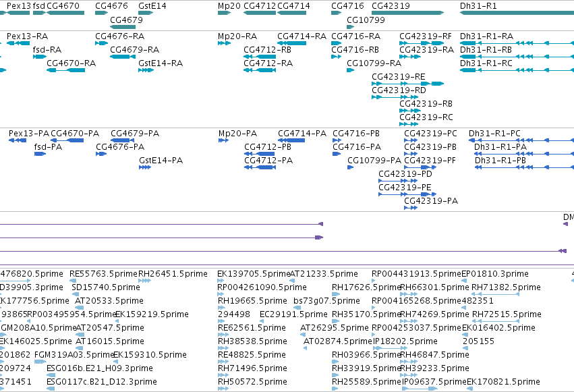Select transcript CG4679-RA
This screenshot has height=392, width=574.
pos(135,50)
